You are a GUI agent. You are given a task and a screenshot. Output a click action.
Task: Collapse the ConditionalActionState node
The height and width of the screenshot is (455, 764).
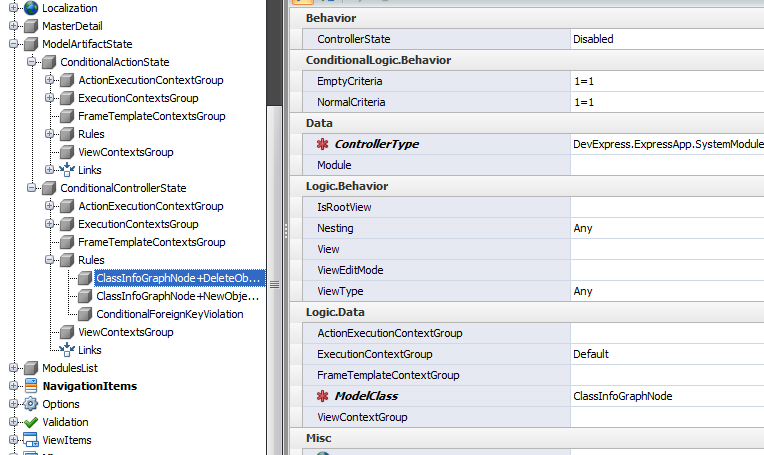[x=32, y=62]
